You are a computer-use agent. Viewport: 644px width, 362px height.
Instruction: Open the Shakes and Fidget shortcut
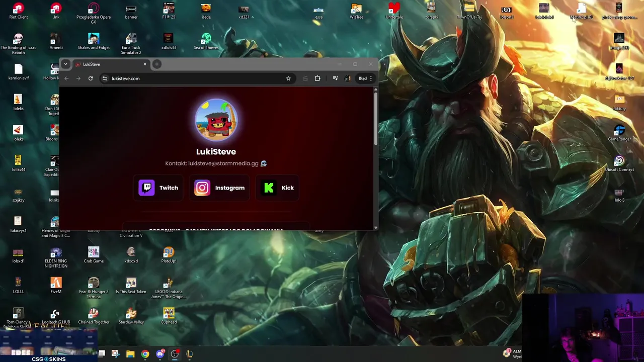(x=93, y=42)
